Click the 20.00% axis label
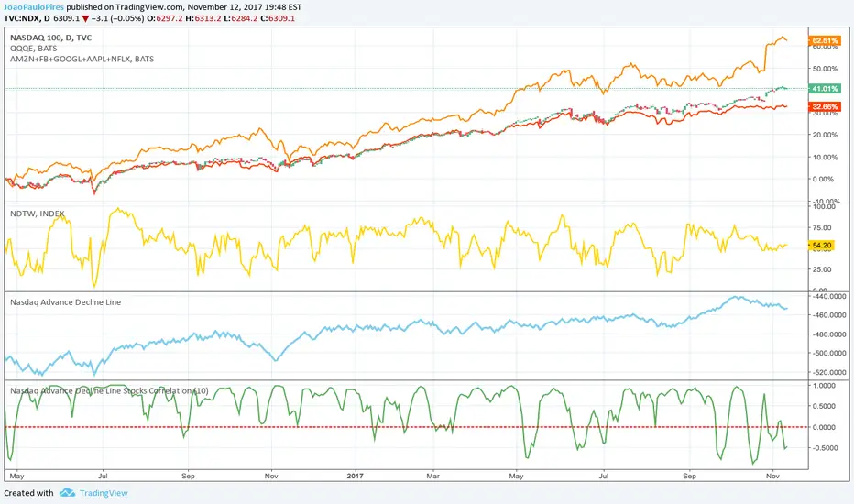 825,135
